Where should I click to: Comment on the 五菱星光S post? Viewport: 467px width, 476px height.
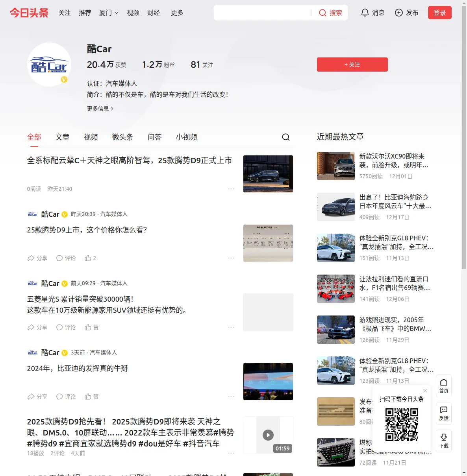(x=66, y=327)
